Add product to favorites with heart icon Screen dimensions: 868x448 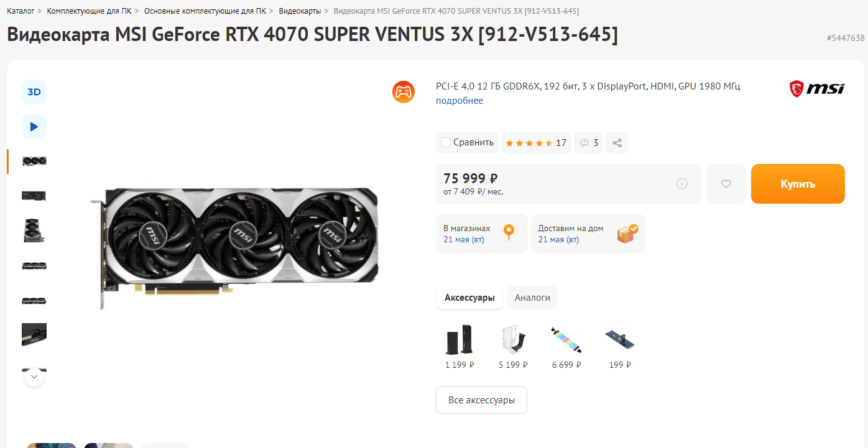(x=726, y=184)
